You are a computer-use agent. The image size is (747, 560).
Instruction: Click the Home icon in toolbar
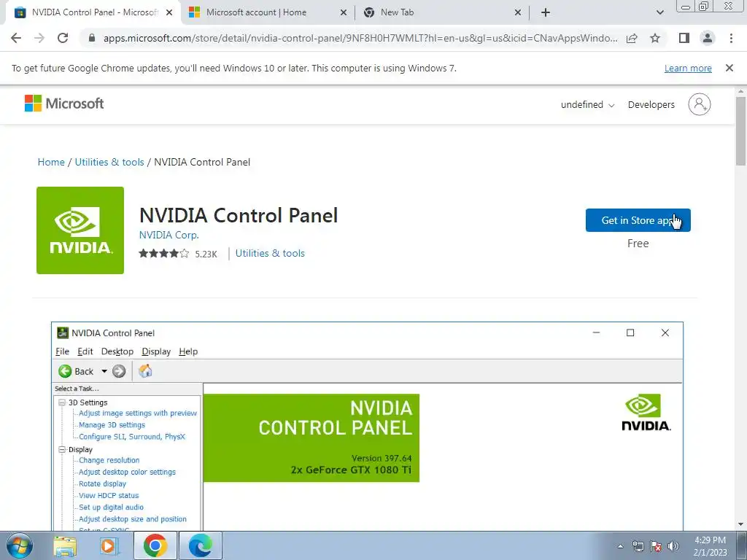click(x=145, y=371)
